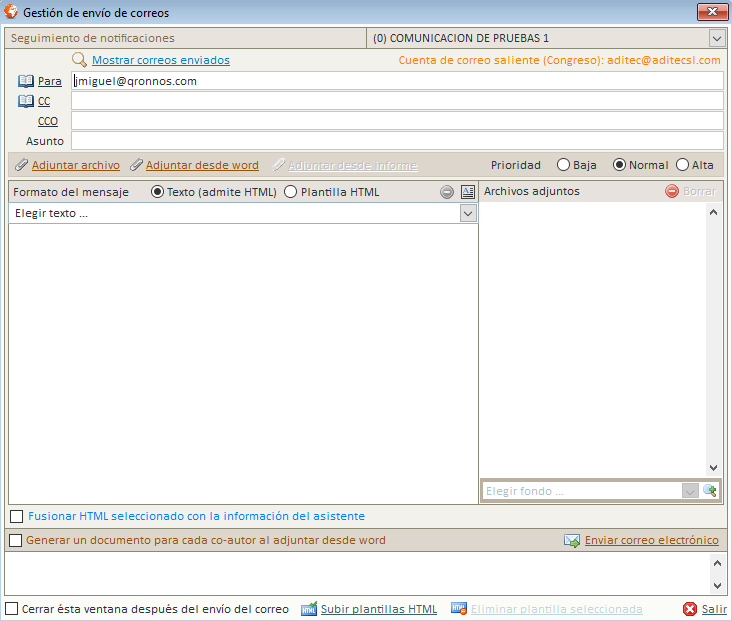Select Normal priority

point(619,165)
